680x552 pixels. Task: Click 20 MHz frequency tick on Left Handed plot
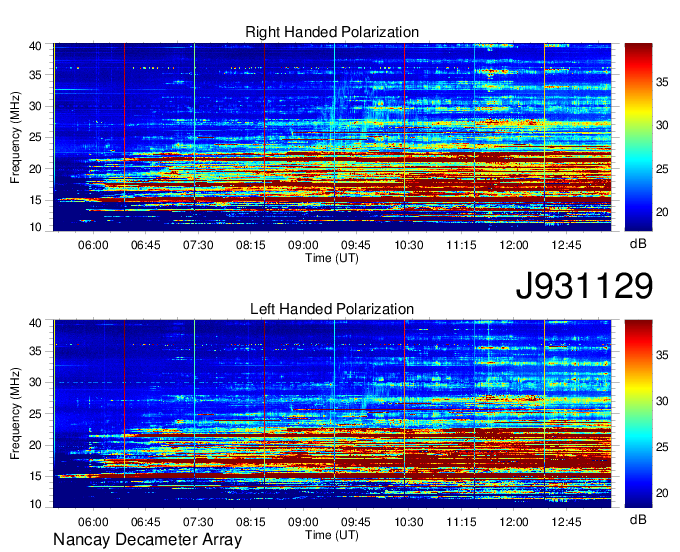36,445
